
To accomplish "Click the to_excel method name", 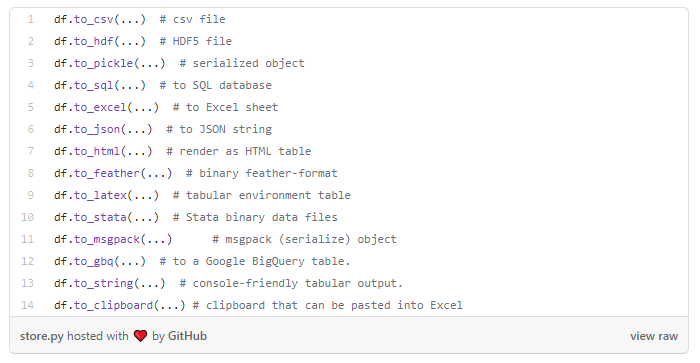I will (x=100, y=107).
